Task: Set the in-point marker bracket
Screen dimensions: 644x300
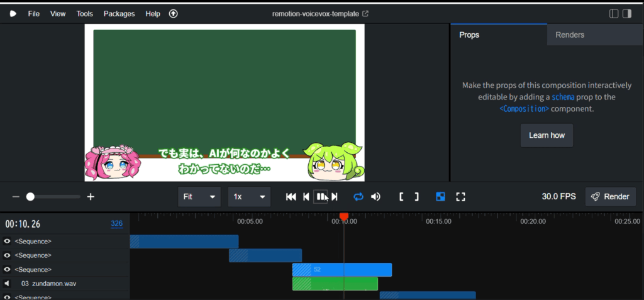Action: coord(401,197)
